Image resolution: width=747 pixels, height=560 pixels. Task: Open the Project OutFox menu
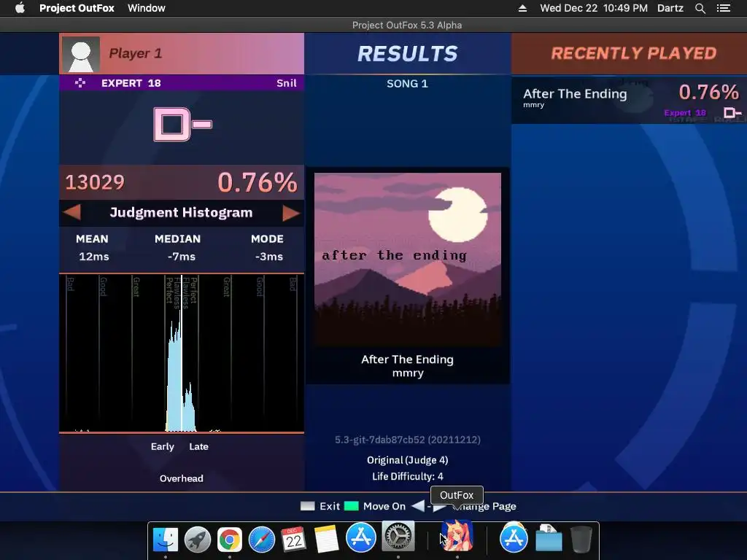(77, 8)
